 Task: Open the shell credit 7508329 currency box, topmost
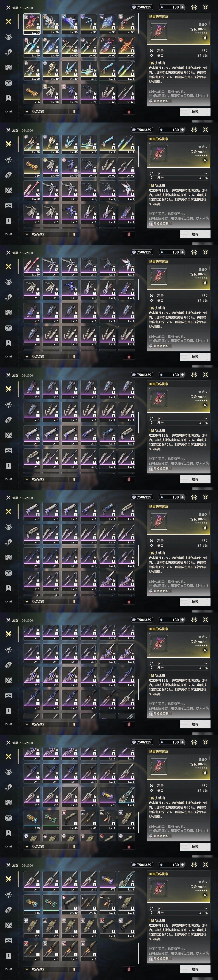[142, 7]
